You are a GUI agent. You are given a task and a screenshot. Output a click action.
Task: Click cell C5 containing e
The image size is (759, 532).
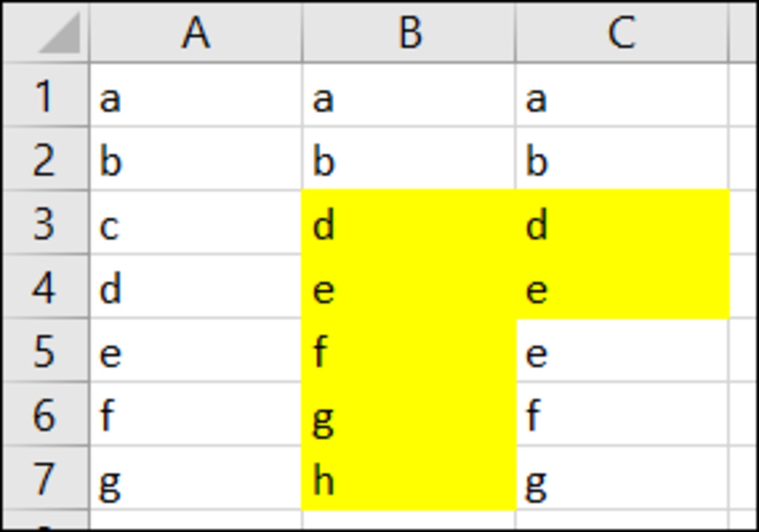[622, 350]
